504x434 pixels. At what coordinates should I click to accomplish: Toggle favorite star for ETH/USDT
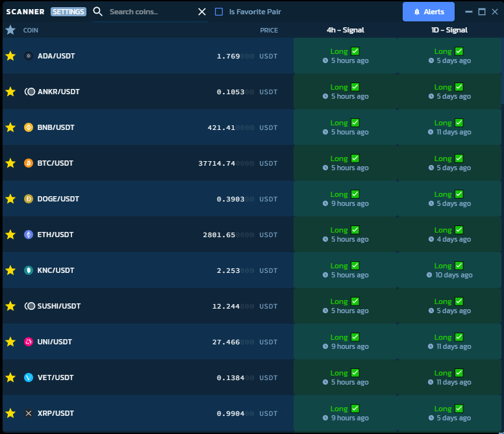10,235
